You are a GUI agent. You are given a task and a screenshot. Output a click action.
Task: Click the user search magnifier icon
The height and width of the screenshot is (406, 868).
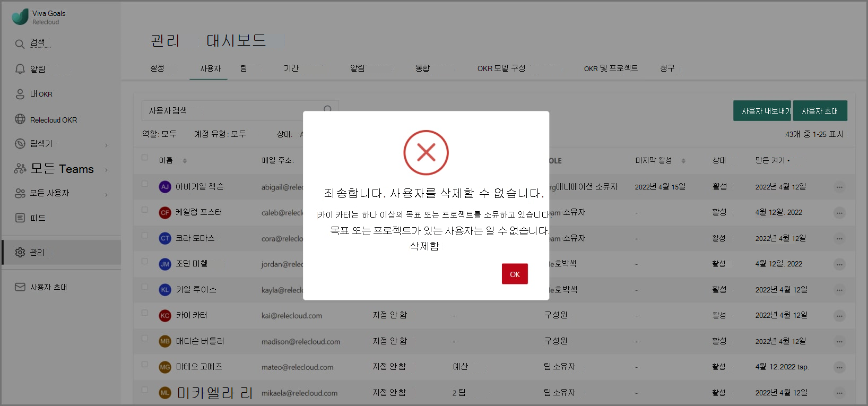tap(327, 109)
